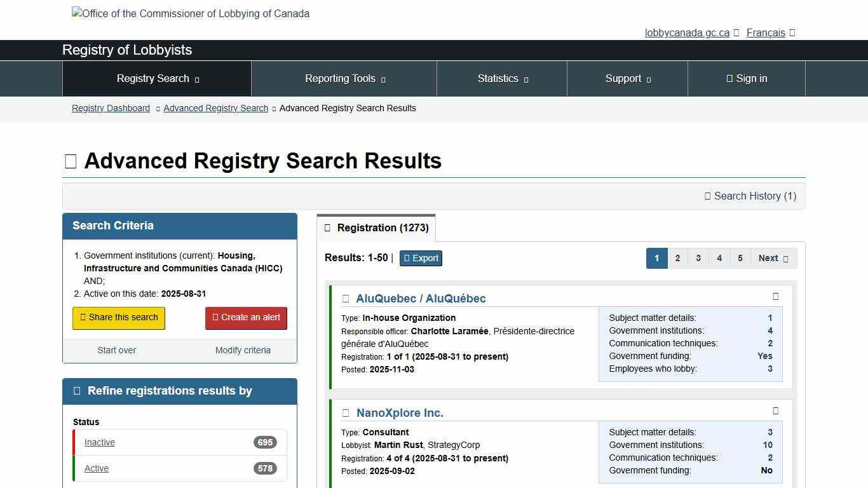
Task: Save NanoXplore Inc. via its bookmark icon
Action: click(x=775, y=410)
